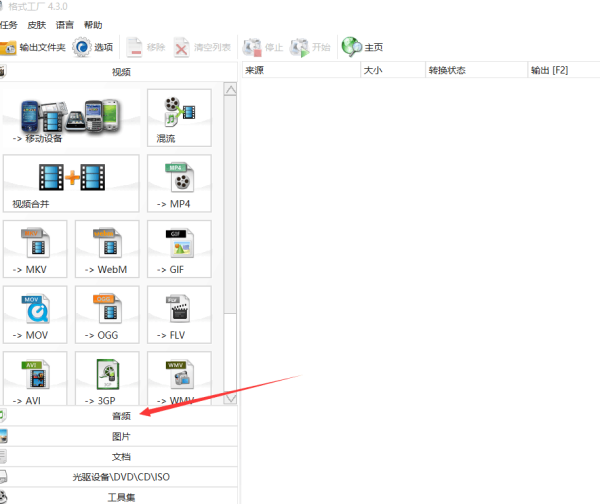
Task: Choose the MP4 conversion icon
Action: tap(179, 183)
